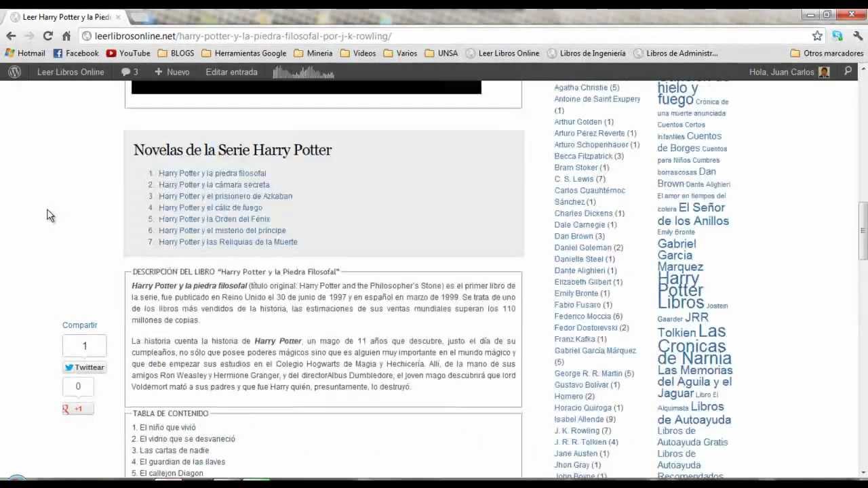Click Las Cronicas de Narnia tag
Screen dimensions: 868x488
tap(694, 344)
